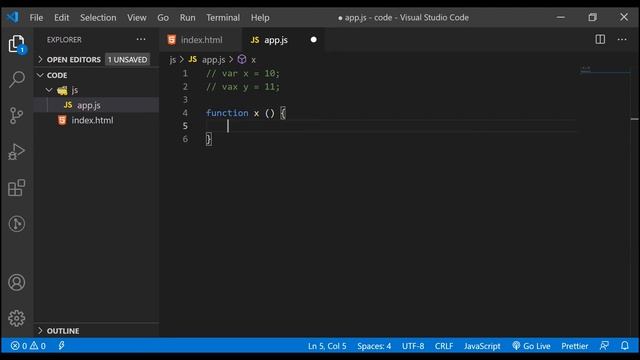640x360 pixels.
Task: Open the View menu
Action: click(x=137, y=18)
